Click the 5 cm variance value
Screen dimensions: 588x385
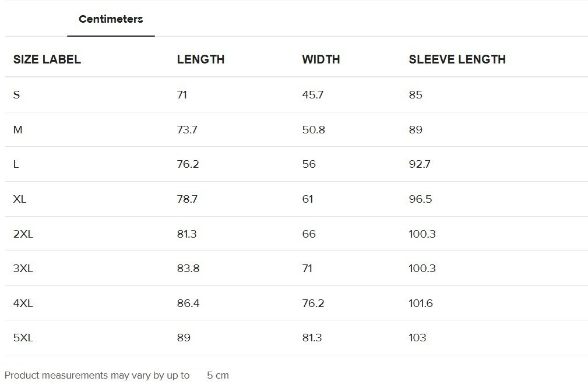[x=218, y=375]
